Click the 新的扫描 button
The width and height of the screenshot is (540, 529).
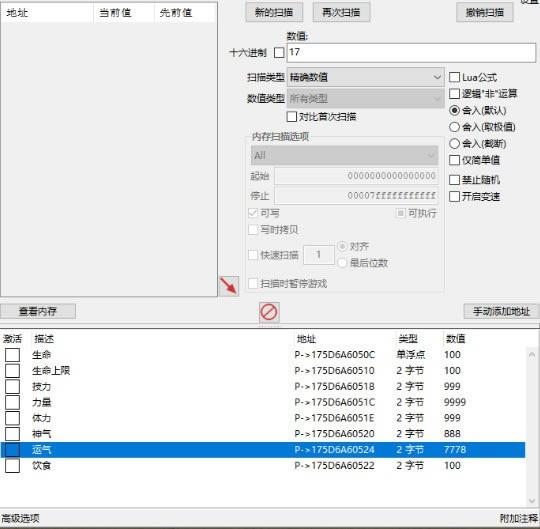click(x=274, y=13)
